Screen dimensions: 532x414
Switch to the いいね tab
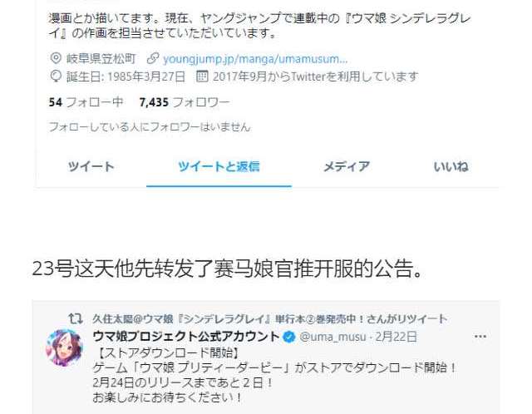451,166
